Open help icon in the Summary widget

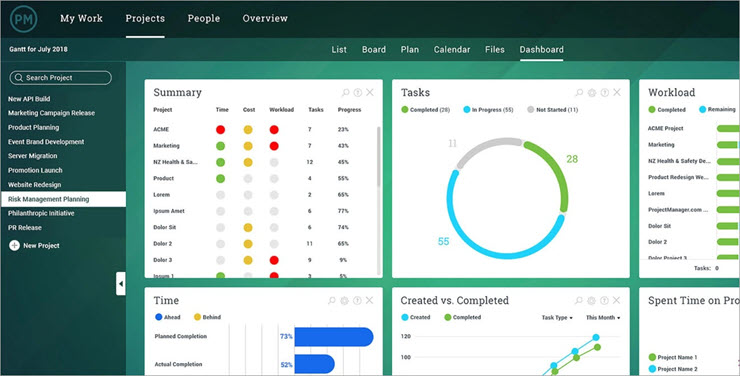tap(358, 92)
